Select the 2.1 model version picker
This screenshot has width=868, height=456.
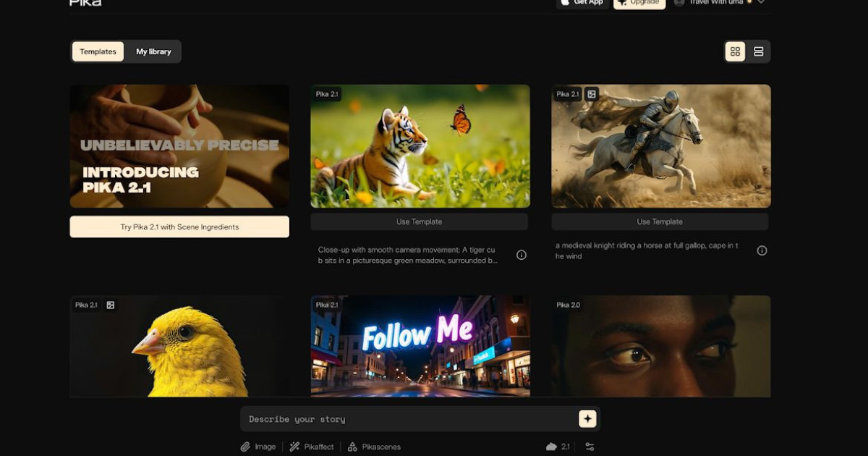558,447
